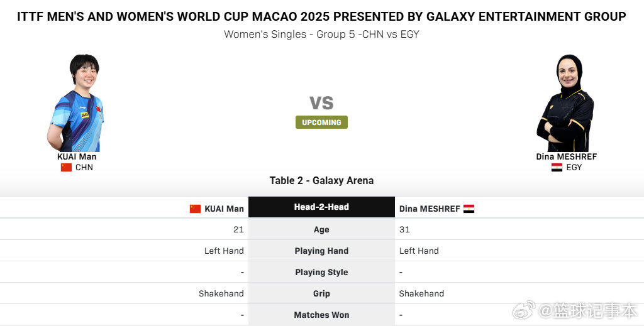
Task: Click the Grip row label
Action: (321, 293)
